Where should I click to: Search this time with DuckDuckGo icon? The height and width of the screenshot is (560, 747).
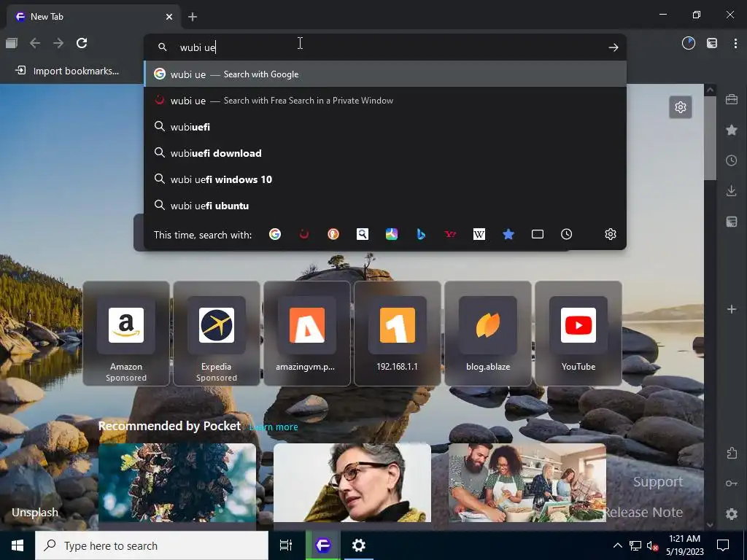[x=333, y=234]
